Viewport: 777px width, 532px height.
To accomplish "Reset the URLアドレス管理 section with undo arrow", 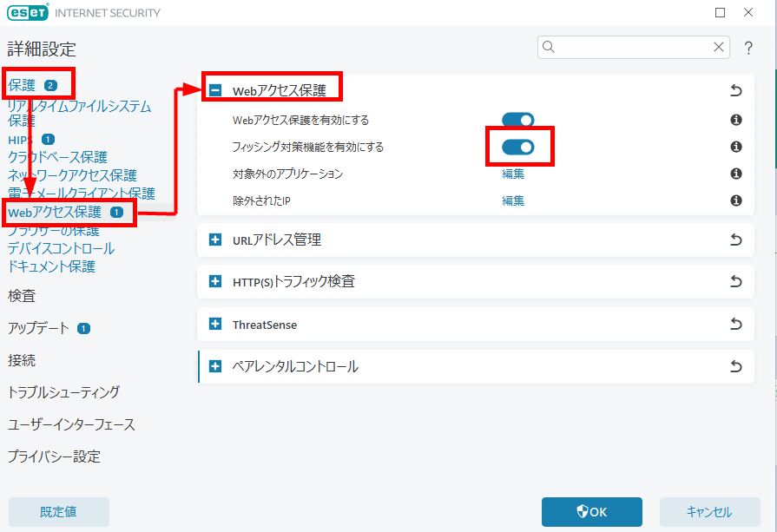I will coord(736,240).
